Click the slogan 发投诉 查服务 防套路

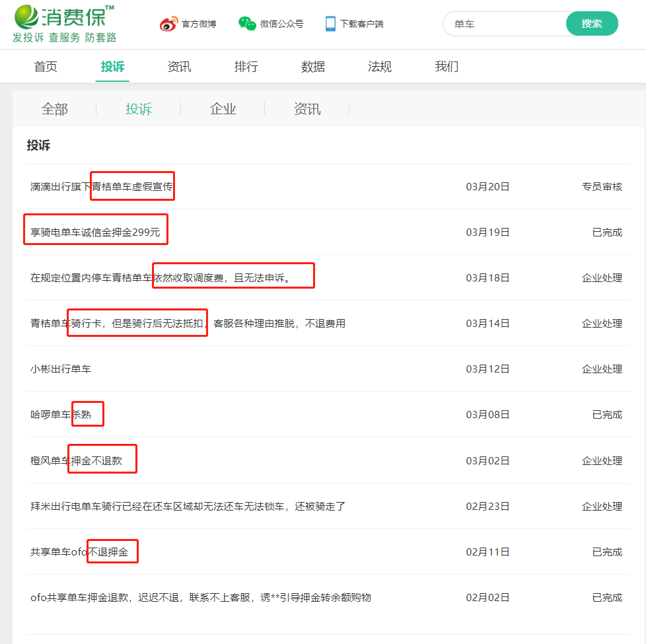pos(64,38)
